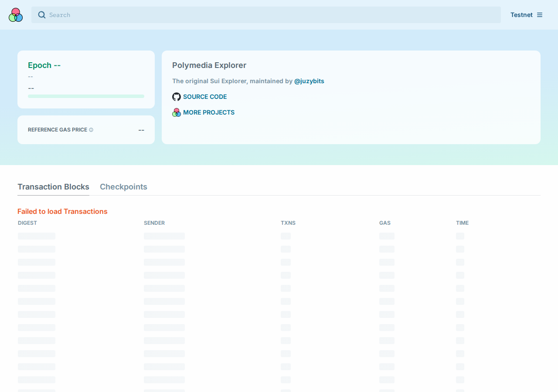Click the DIGEST column header

tap(27, 223)
